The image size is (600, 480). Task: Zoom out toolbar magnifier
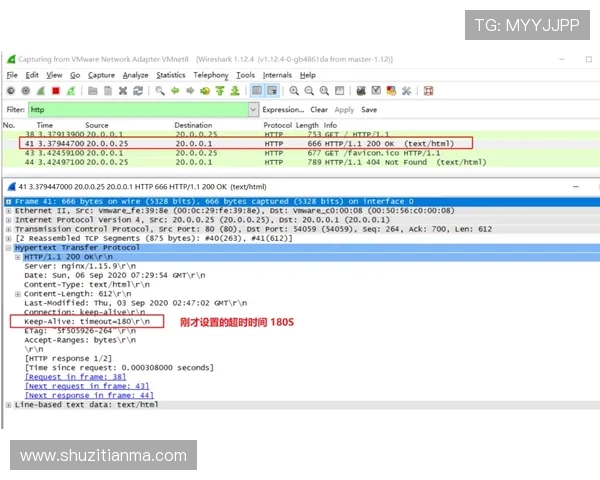(309, 91)
